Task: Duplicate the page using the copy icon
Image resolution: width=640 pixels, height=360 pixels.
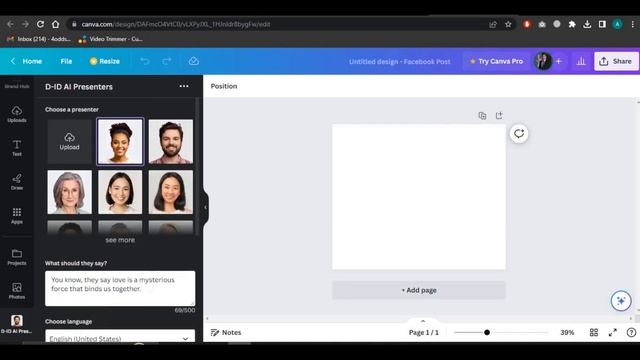Action: coord(482,116)
